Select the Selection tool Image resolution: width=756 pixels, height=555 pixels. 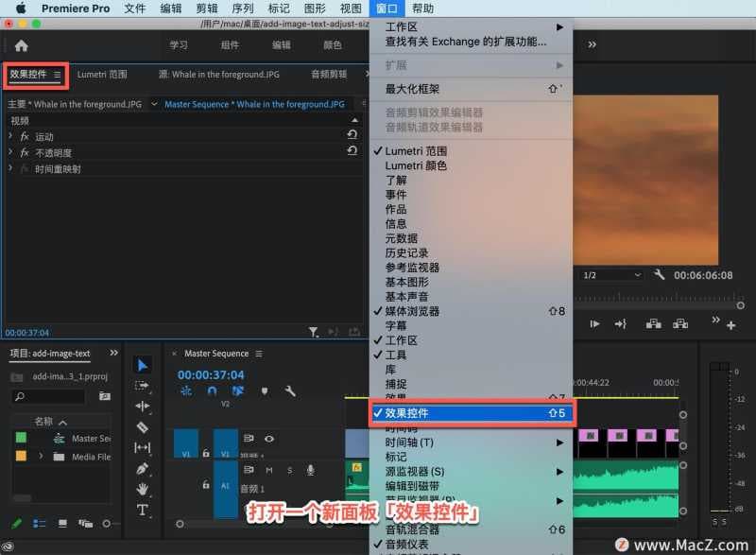tap(144, 364)
